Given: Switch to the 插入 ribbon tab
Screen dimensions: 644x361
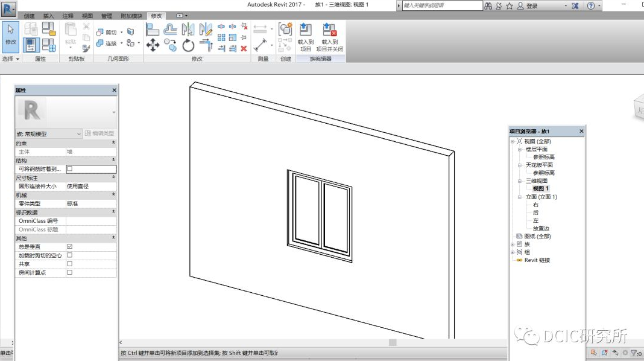Looking at the screenshot, I should pos(48,16).
